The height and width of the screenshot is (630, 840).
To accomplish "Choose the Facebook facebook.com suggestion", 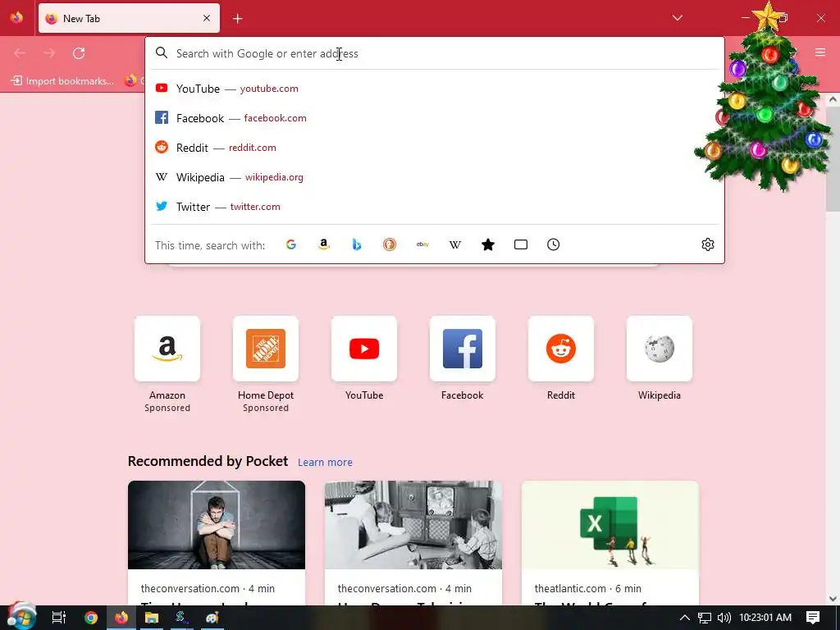I will tap(435, 118).
